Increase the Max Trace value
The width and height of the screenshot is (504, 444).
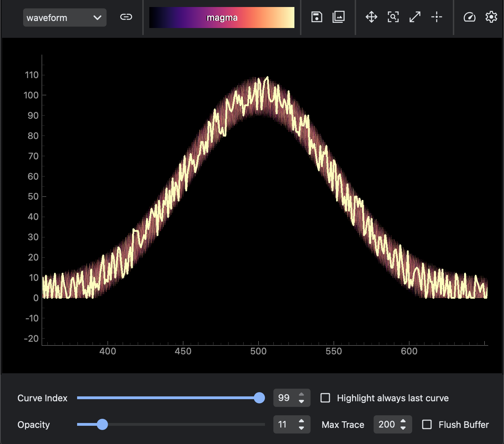(x=403, y=421)
